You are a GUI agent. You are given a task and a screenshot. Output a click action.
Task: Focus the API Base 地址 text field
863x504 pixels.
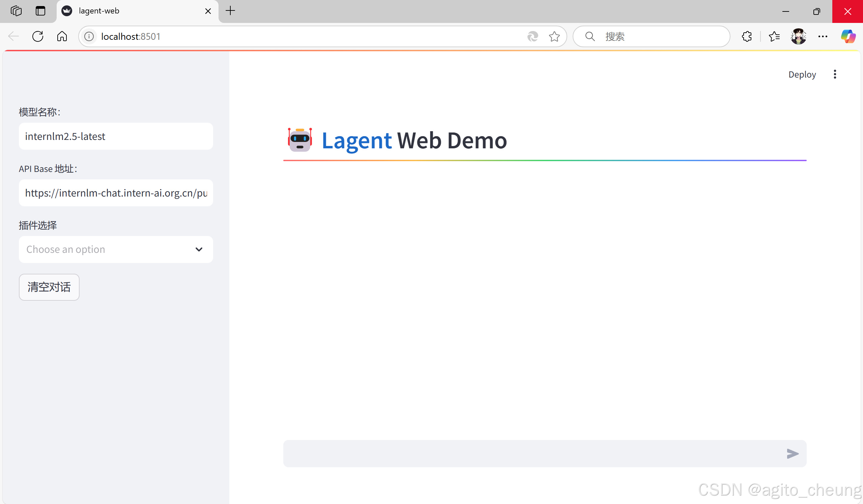pyautogui.click(x=116, y=193)
